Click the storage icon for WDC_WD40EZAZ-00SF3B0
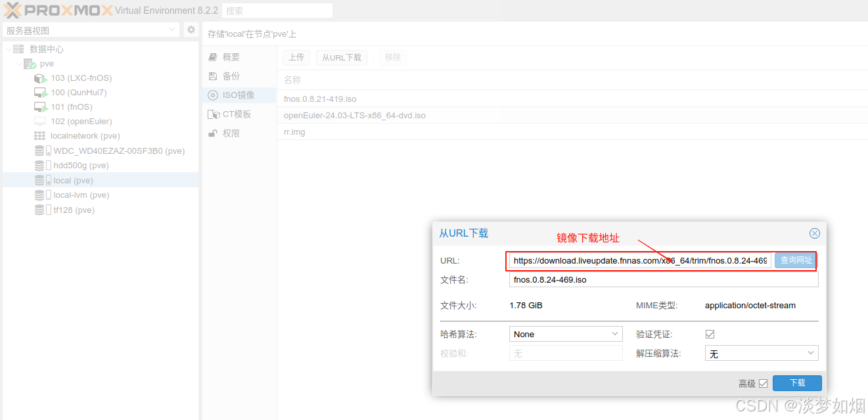Image resolution: width=868 pixels, height=420 pixels. [43, 151]
